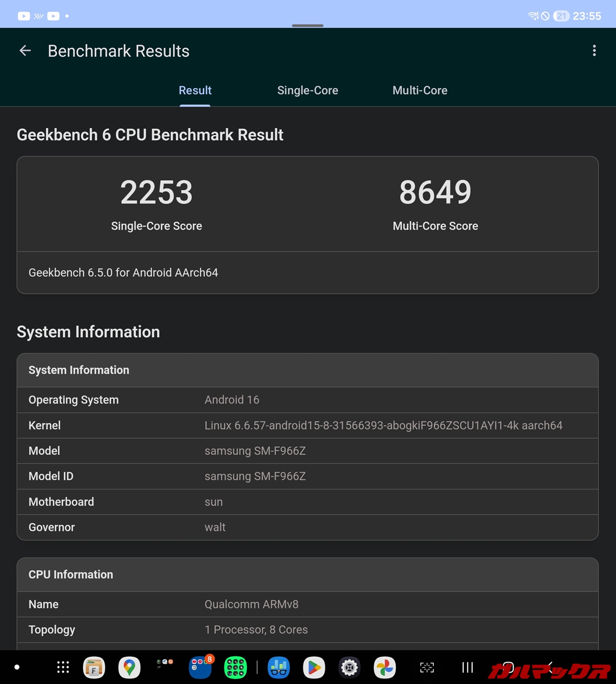This screenshot has width=616, height=684.
Task: Tap the 8649 Multi-Core Score
Action: point(435,192)
